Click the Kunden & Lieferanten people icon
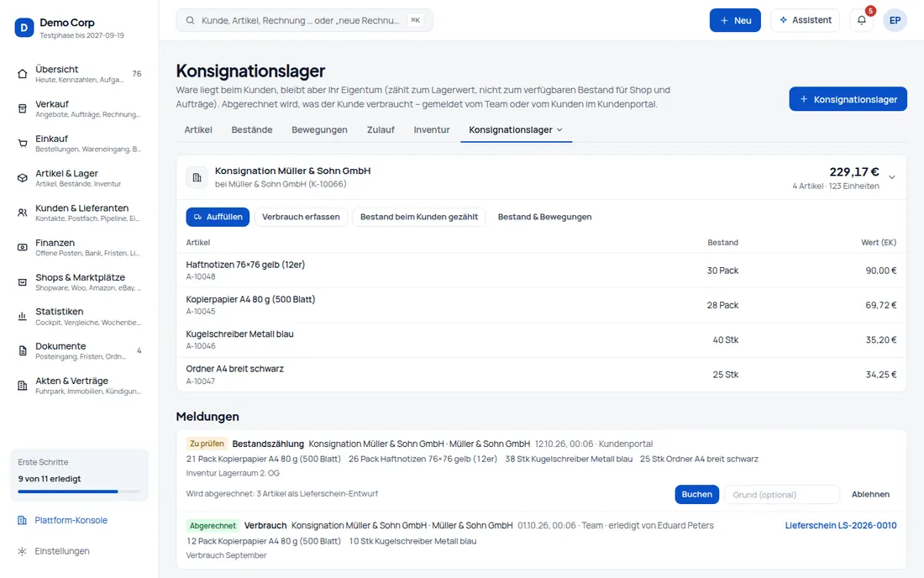The image size is (924, 578). pos(23,213)
